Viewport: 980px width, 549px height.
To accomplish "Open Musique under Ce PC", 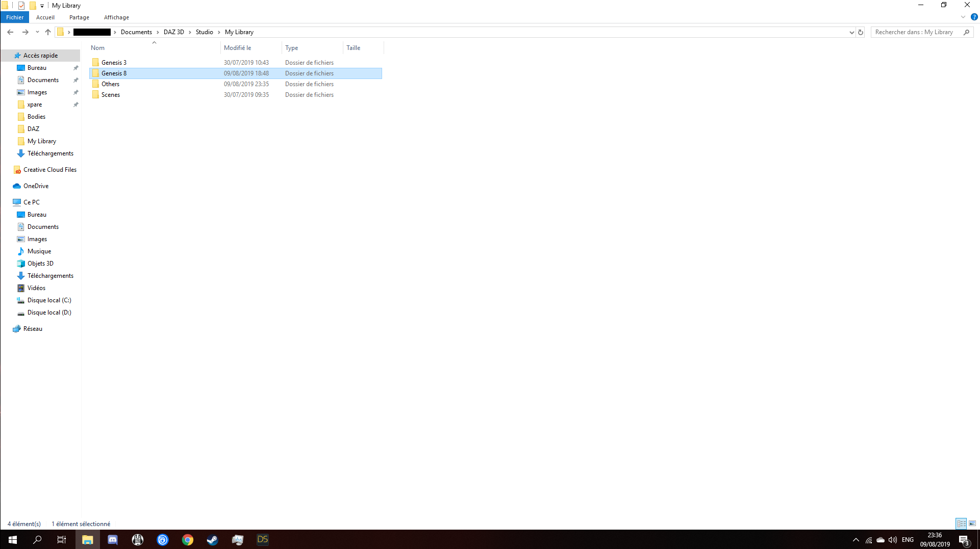I will pyautogui.click(x=40, y=251).
